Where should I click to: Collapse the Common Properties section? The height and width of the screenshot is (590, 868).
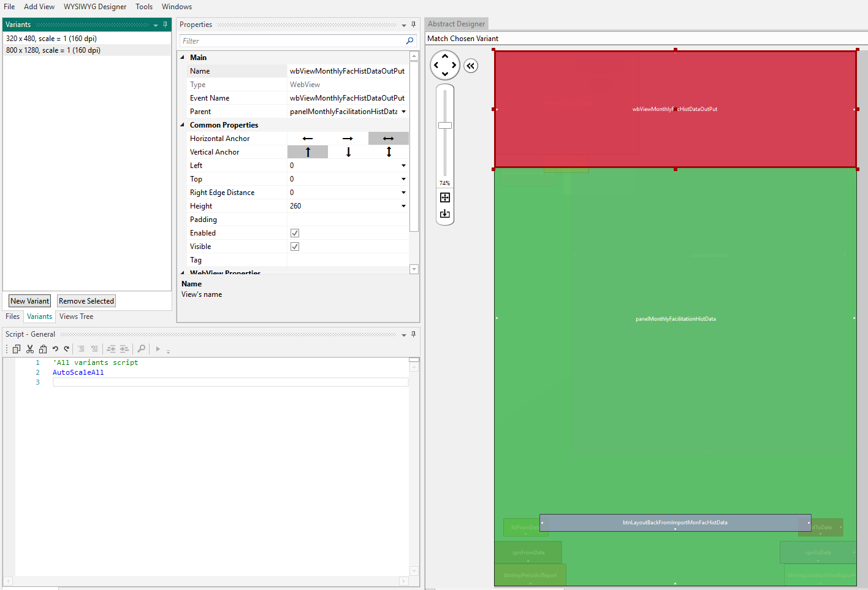(181, 125)
